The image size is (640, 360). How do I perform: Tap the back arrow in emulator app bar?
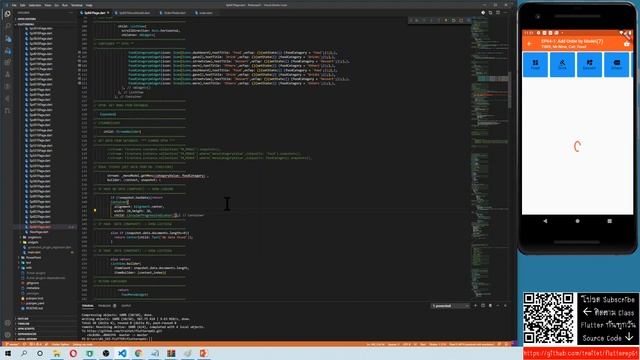tap(530, 44)
